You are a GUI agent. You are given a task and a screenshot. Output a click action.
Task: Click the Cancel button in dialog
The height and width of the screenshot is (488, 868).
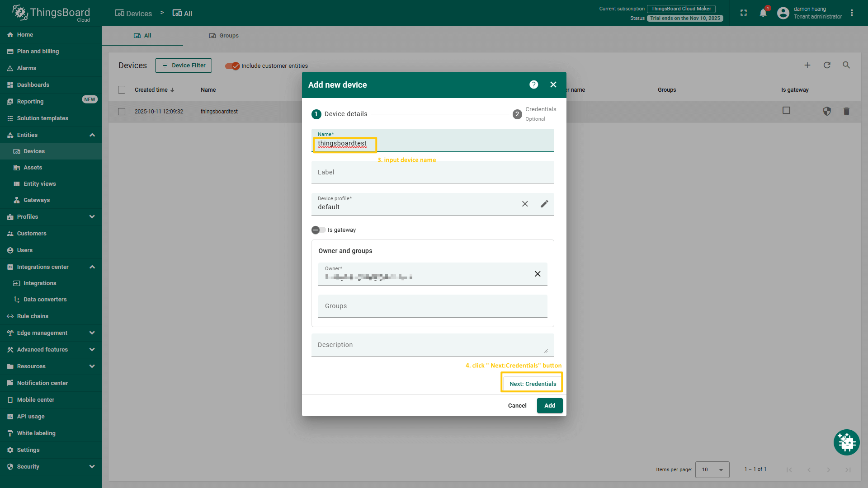[x=517, y=405]
